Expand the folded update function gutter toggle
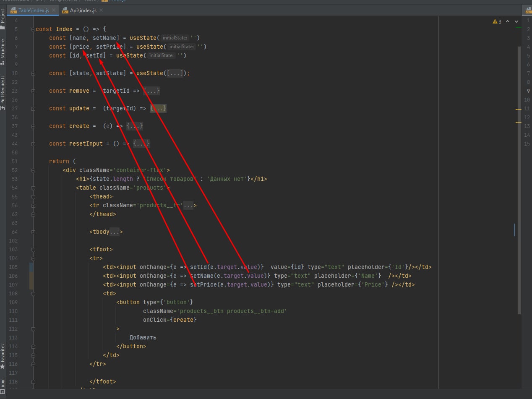Image resolution: width=532 pixels, height=399 pixels. point(33,109)
